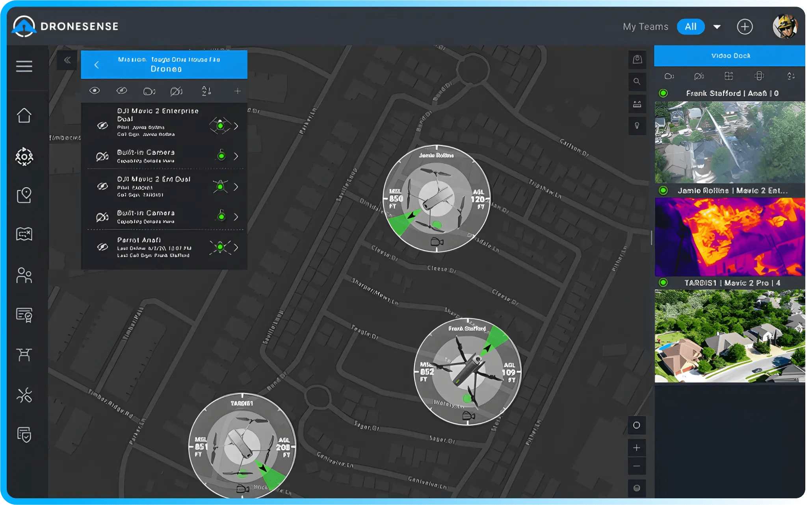Select the measurement tool on the map toolbar
The width and height of the screenshot is (812, 505).
[637, 104]
